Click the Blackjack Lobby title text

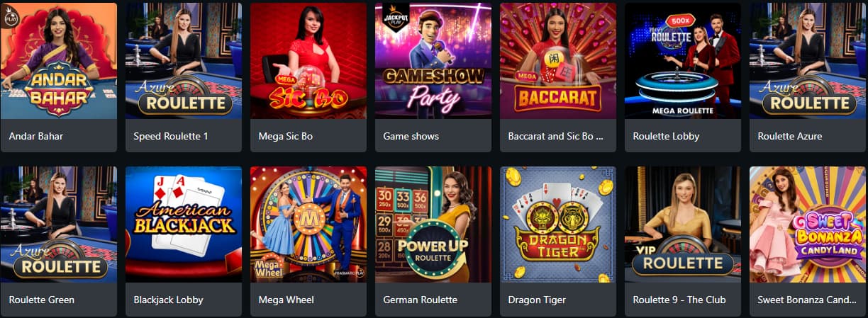tap(169, 300)
